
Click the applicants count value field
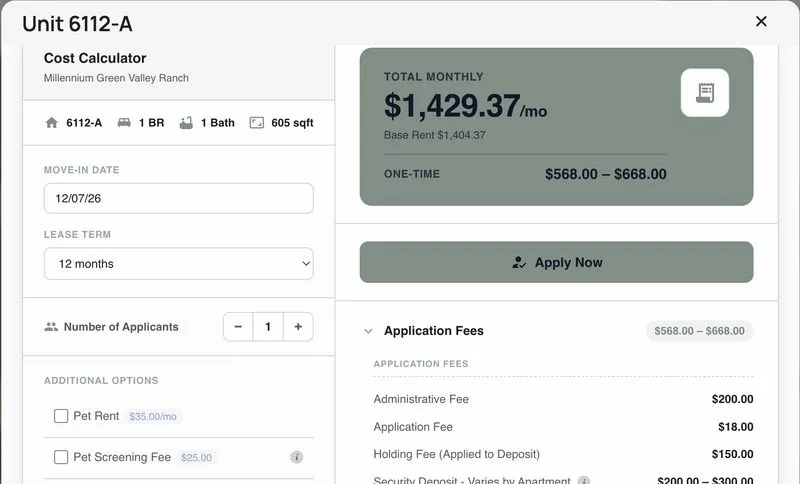[x=268, y=326]
